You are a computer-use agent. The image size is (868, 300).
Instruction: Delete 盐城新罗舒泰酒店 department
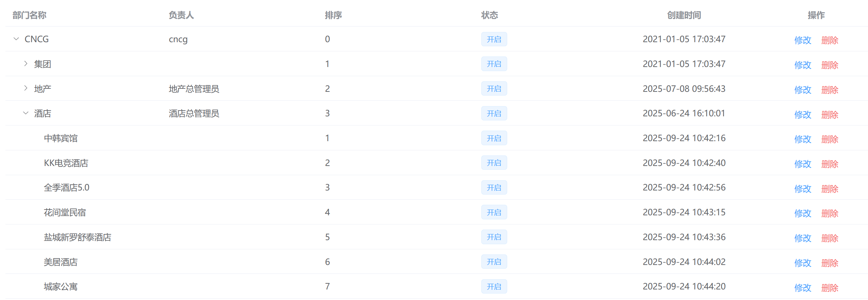(829, 238)
